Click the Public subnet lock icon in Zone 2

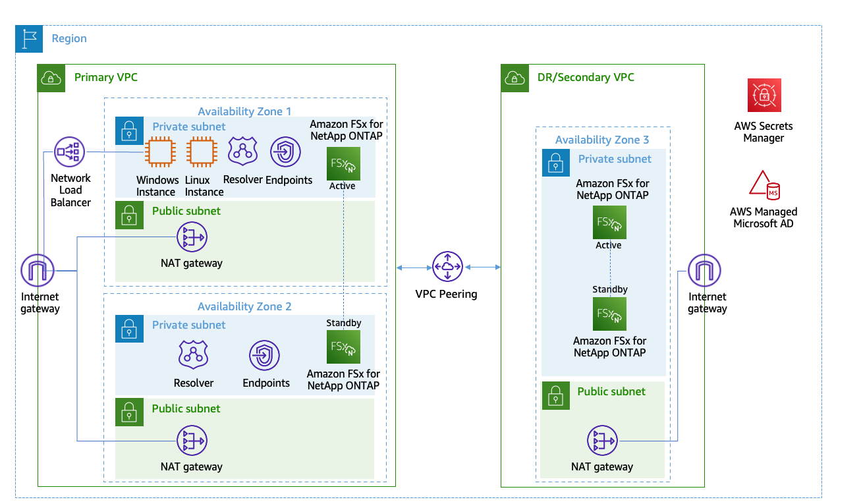tap(129, 412)
